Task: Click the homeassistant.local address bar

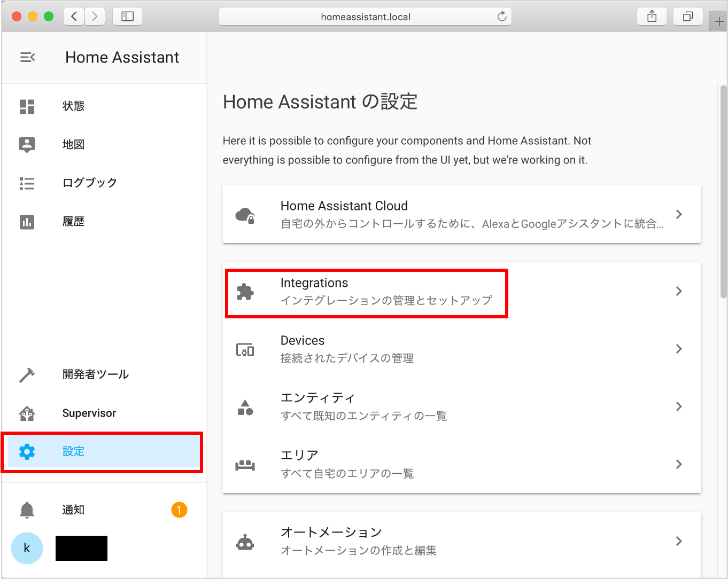Action: click(366, 17)
